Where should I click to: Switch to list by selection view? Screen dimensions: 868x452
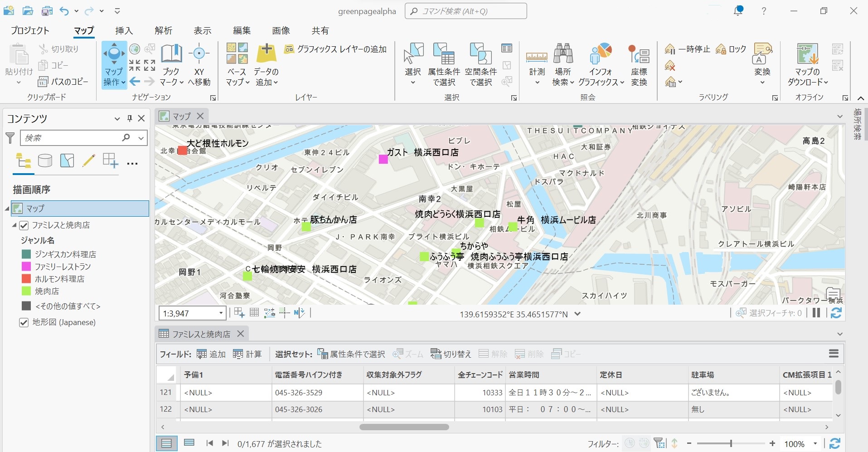pyautogui.click(x=67, y=160)
